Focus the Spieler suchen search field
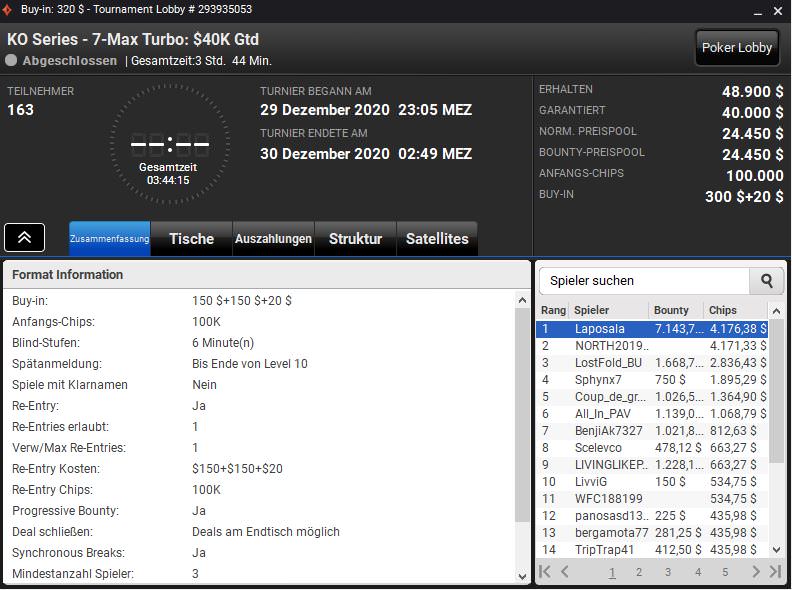Image resolution: width=792 pixels, height=590 pixels. click(644, 281)
